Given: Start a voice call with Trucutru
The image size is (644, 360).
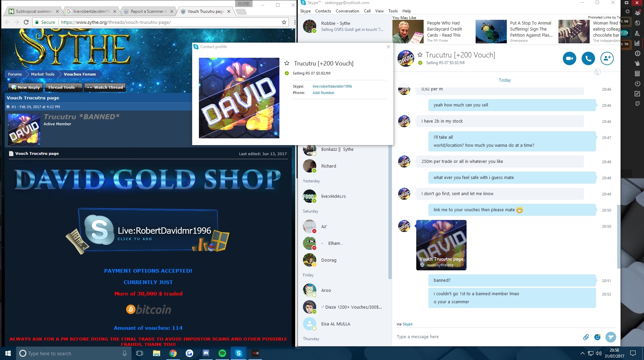Looking at the screenshot, I should [588, 58].
